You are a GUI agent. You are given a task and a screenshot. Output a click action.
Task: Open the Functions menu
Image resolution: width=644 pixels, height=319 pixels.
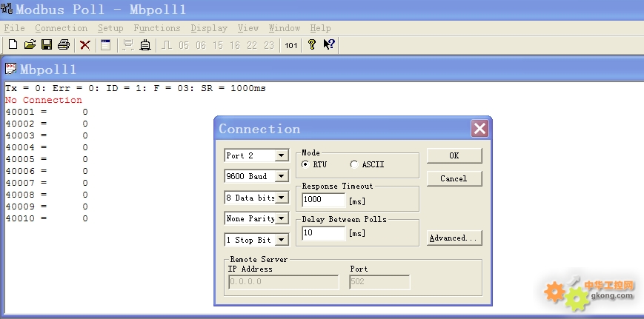pos(157,28)
